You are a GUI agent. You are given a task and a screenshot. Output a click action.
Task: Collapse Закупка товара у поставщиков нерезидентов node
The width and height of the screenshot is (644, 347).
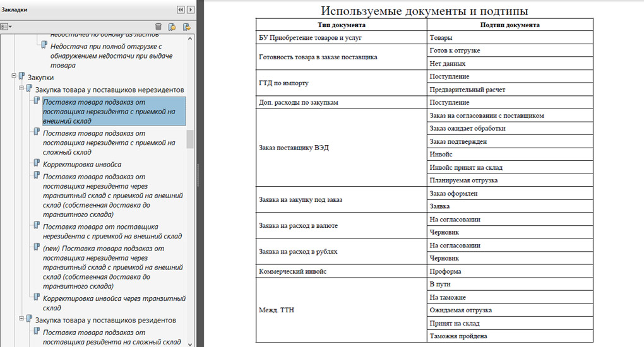click(x=21, y=88)
